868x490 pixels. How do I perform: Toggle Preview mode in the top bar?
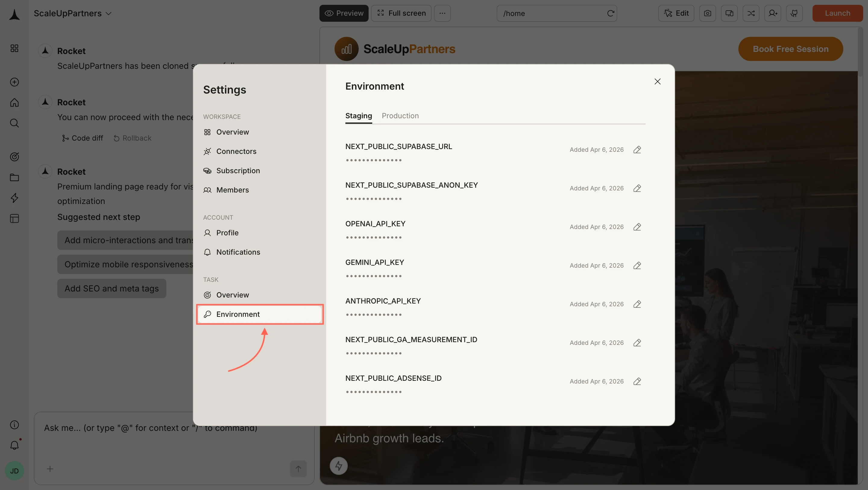[344, 13]
